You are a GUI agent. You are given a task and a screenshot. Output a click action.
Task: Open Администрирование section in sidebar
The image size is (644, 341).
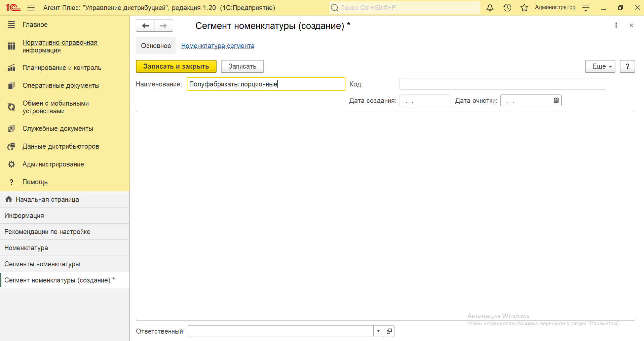coord(53,164)
